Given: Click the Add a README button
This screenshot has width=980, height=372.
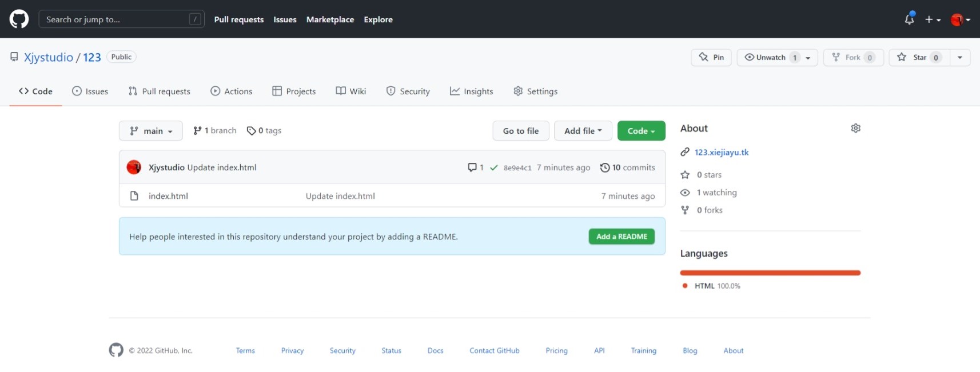Looking at the screenshot, I should (622, 237).
